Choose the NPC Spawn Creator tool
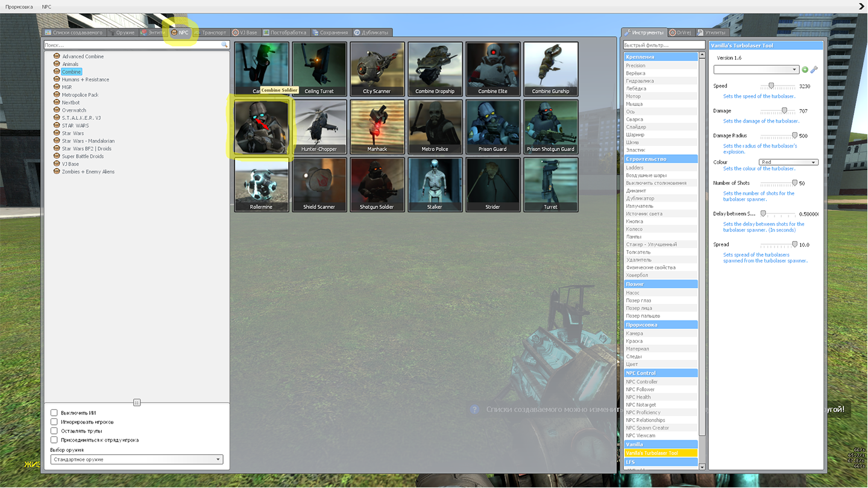Image resolution: width=868 pixels, height=488 pixels. click(661, 428)
